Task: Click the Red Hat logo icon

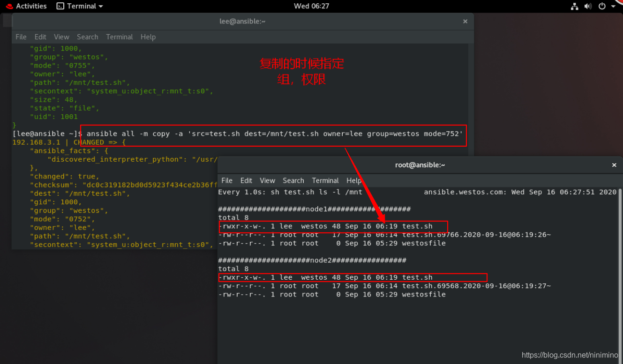Action: pos(10,6)
